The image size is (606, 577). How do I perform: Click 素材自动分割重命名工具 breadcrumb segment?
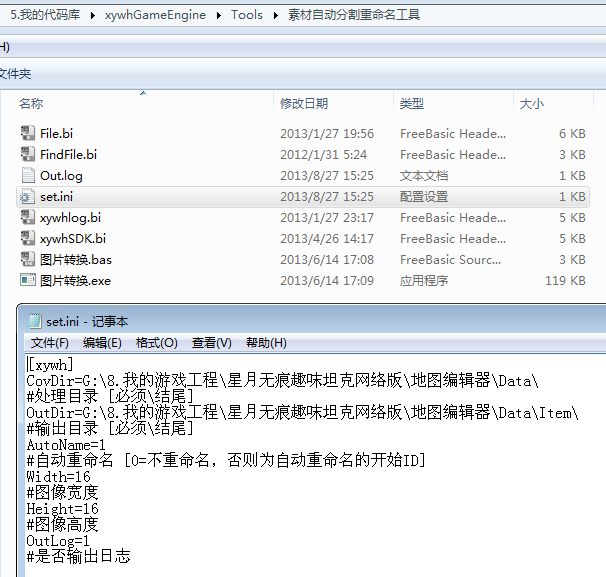pos(354,15)
